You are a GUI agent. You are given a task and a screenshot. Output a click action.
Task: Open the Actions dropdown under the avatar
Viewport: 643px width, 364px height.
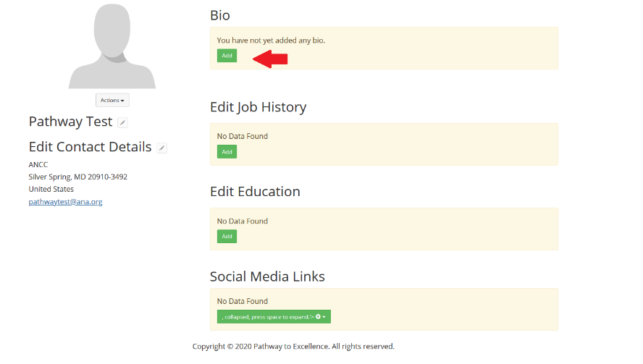tap(112, 100)
